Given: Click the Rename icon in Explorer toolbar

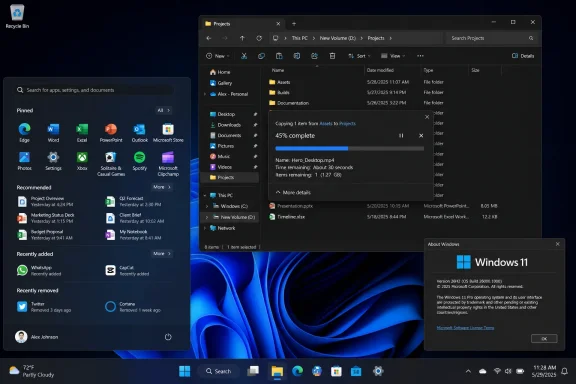Looking at the screenshot, I should [x=297, y=56].
